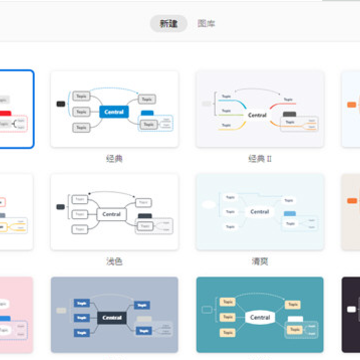Click the blue-outlined selected theme thumbnail
Screen dimensions: 360x360
17,109
